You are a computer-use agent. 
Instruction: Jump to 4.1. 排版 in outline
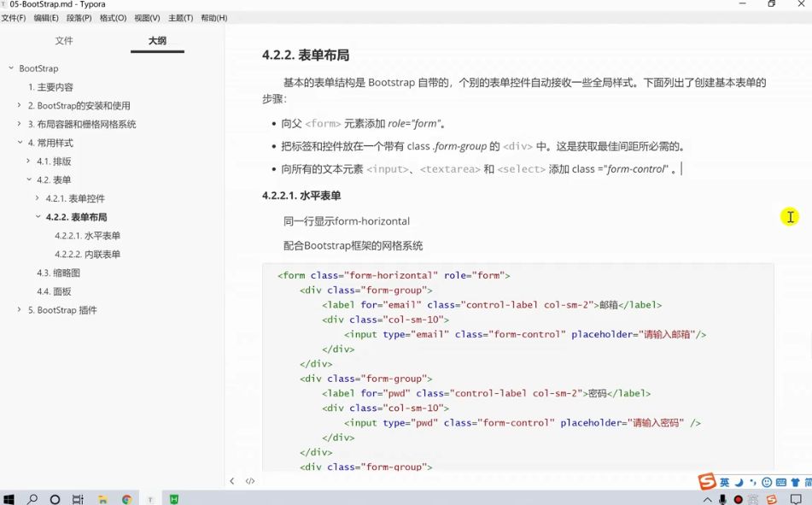54,161
